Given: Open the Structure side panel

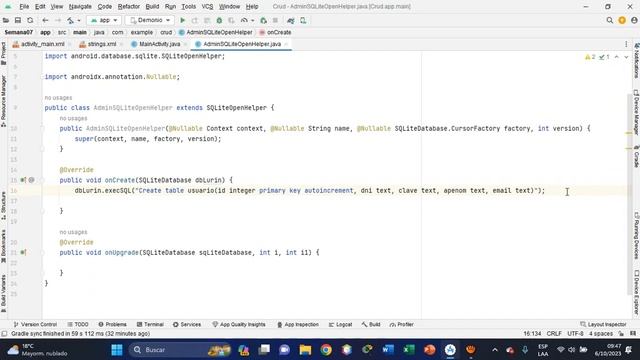Looking at the screenshot, I should (x=4, y=206).
